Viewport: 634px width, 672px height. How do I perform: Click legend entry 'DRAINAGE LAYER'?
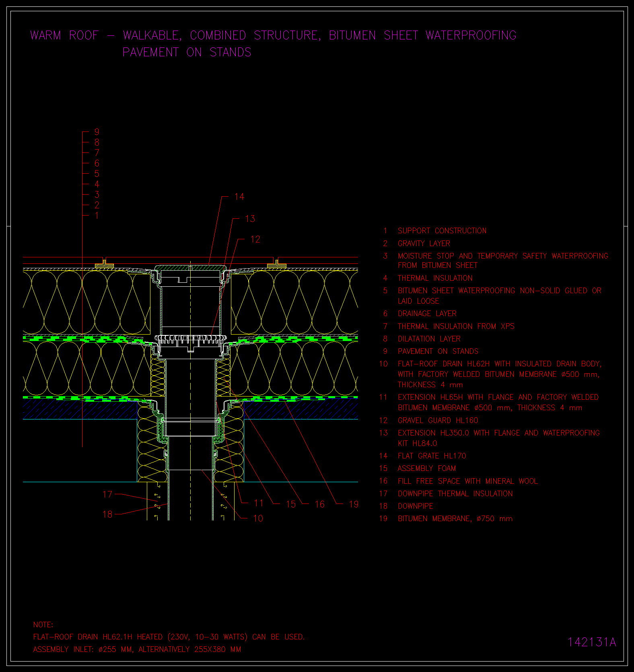coord(427,314)
